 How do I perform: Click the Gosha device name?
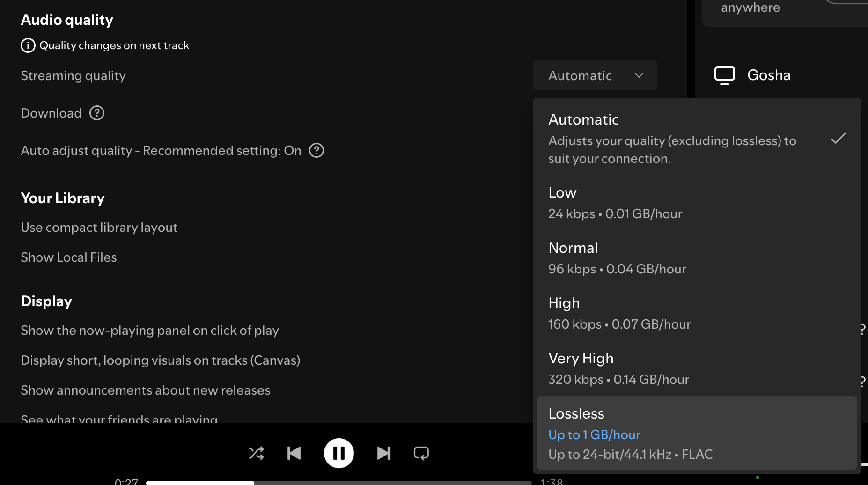[x=769, y=75]
